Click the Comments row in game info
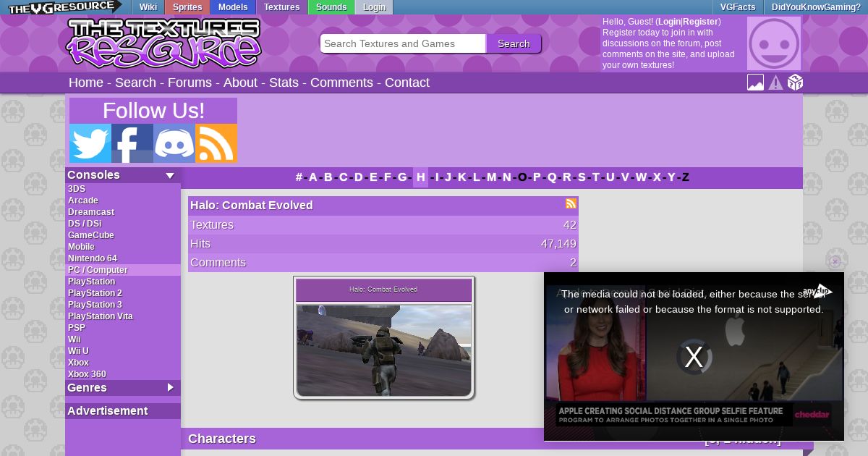 coord(383,263)
